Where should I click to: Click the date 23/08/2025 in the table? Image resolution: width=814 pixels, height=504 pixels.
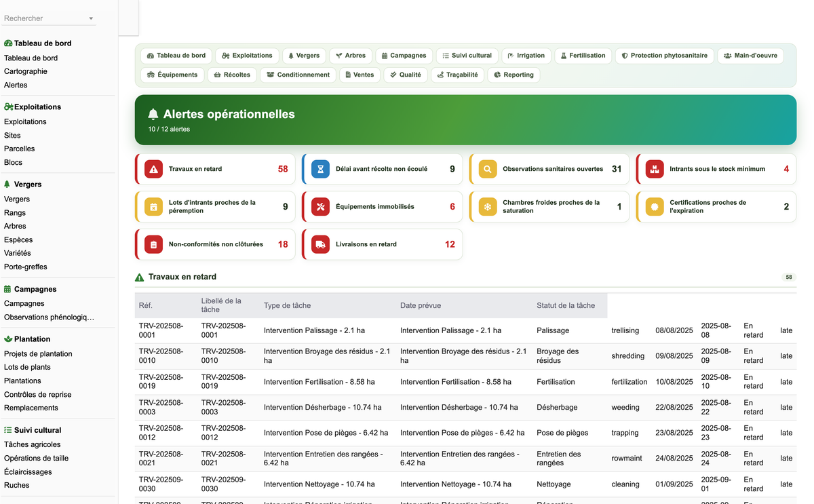(x=674, y=433)
